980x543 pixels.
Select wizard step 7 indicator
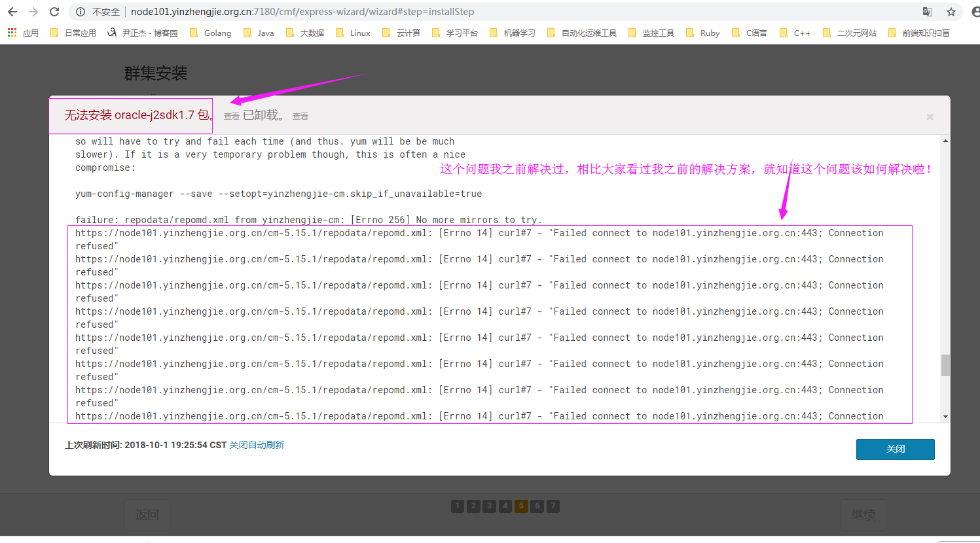(553, 506)
